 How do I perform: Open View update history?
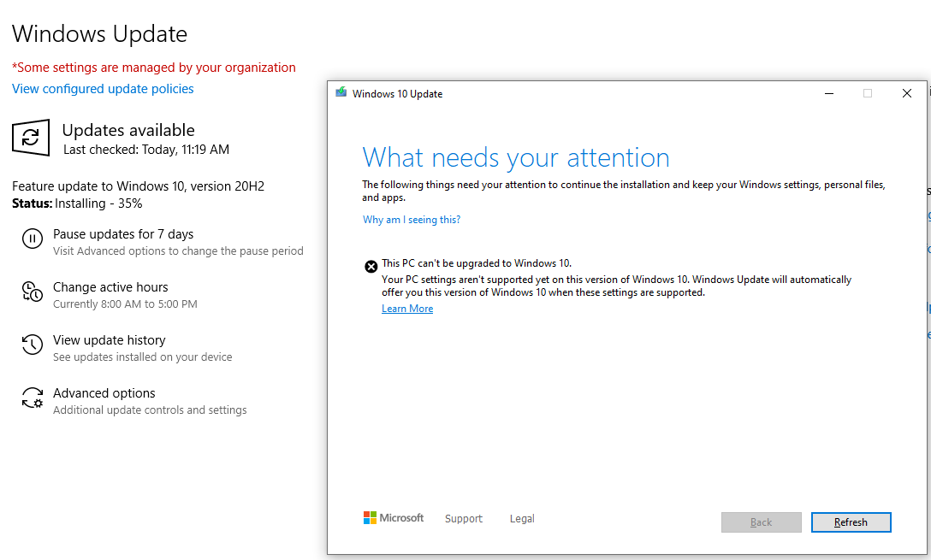click(110, 340)
